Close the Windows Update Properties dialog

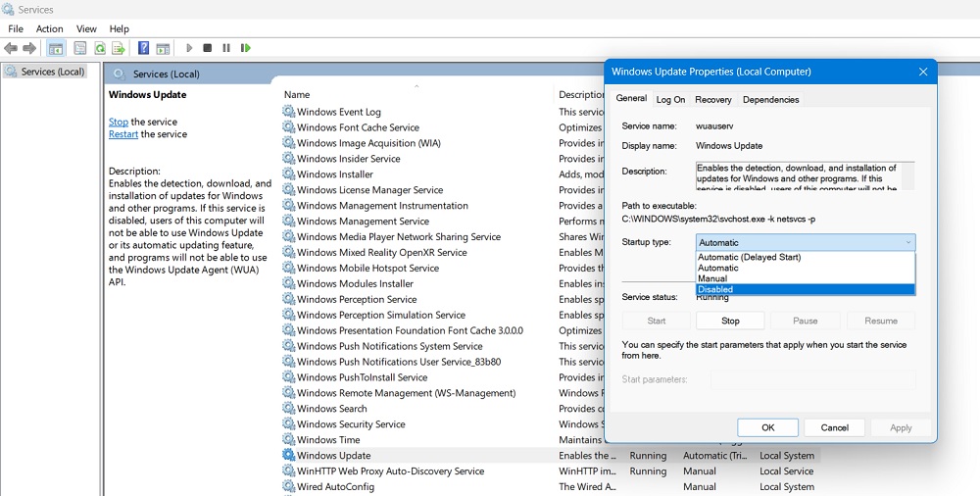[923, 72]
